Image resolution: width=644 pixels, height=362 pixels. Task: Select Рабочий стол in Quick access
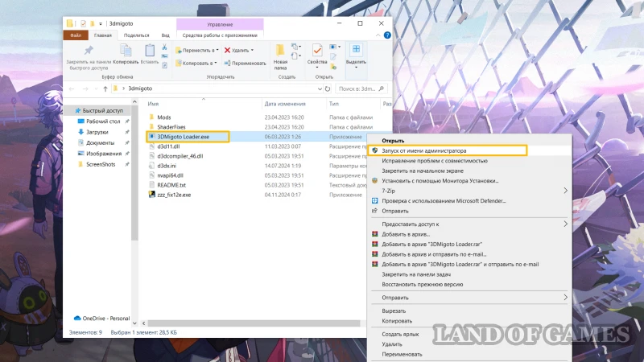click(103, 121)
